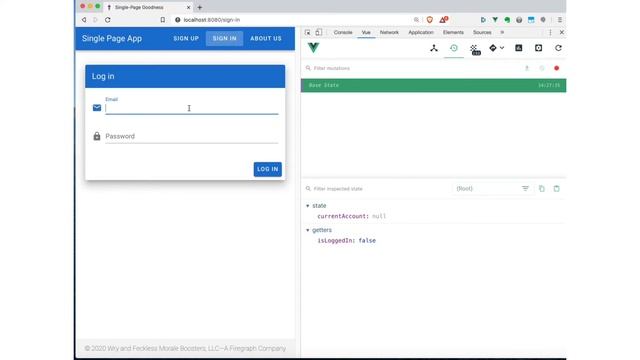Click the email envelope icon
Image resolution: width=640 pixels, height=360 pixels.
(x=97, y=108)
